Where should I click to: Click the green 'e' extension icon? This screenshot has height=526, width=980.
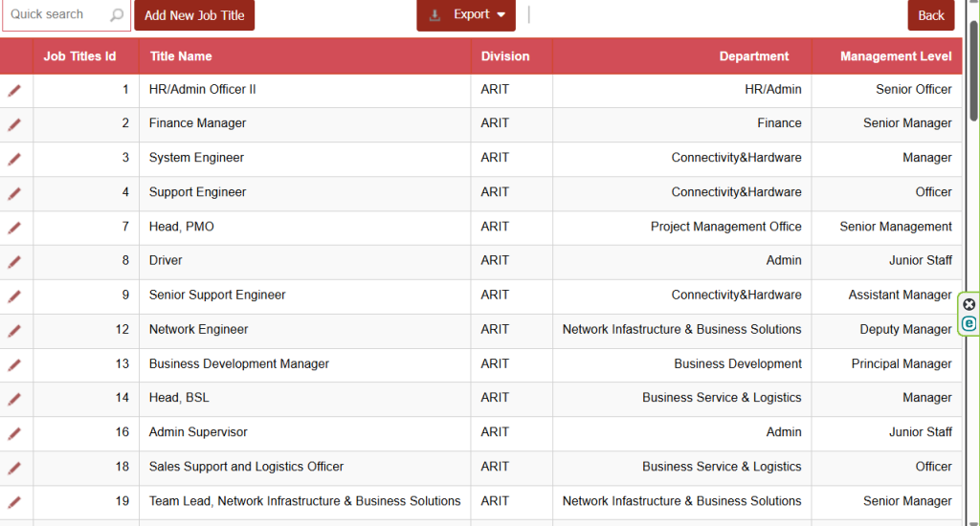click(x=969, y=324)
